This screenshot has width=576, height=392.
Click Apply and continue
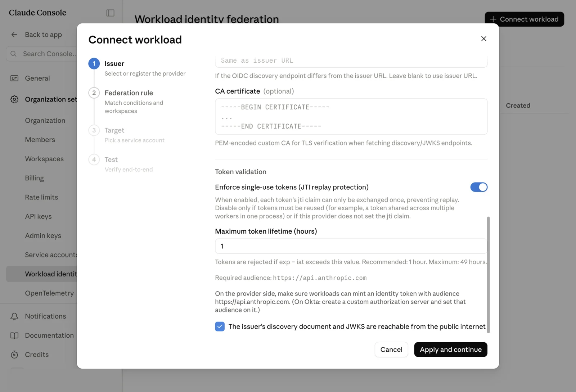[x=450, y=350]
